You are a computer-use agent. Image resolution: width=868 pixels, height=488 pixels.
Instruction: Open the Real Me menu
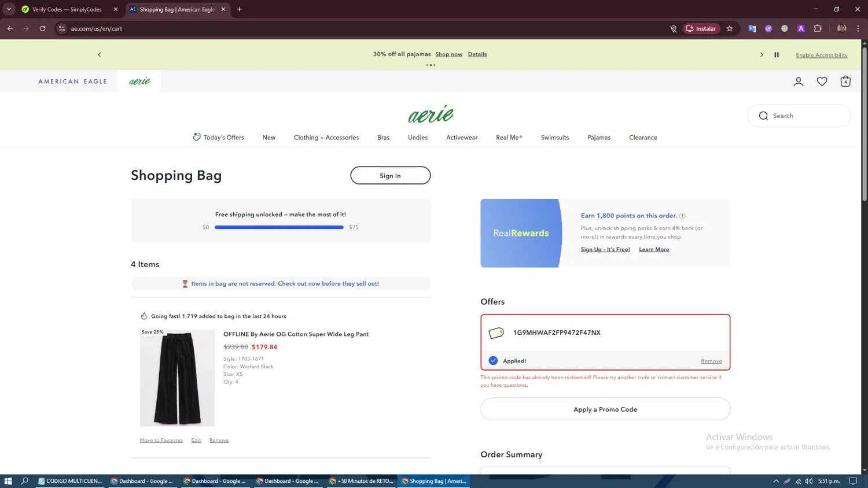(x=509, y=138)
